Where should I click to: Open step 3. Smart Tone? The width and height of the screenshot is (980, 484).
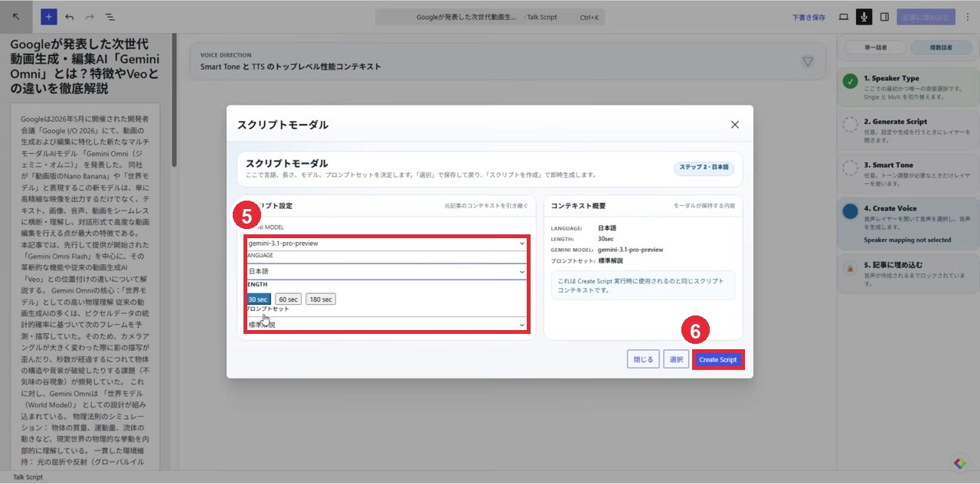tap(908, 172)
